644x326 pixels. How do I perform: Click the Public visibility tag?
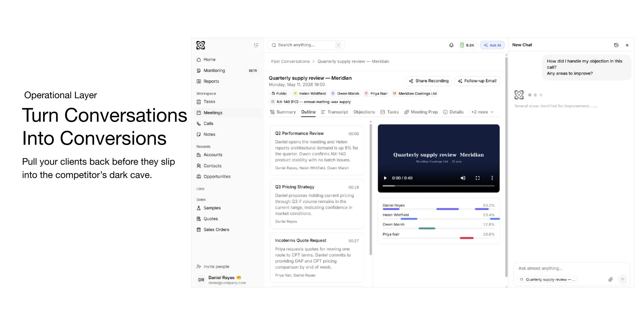(x=279, y=94)
